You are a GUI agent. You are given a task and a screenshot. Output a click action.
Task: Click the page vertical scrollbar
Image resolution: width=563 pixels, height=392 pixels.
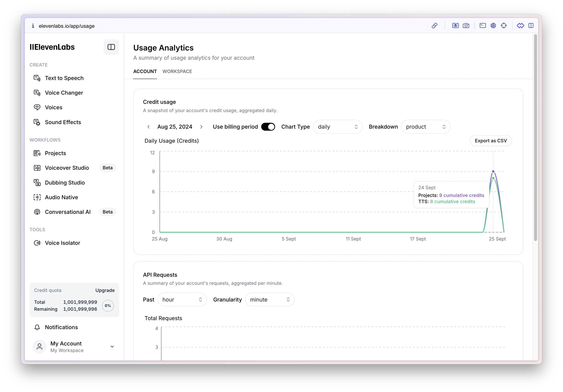point(535,137)
